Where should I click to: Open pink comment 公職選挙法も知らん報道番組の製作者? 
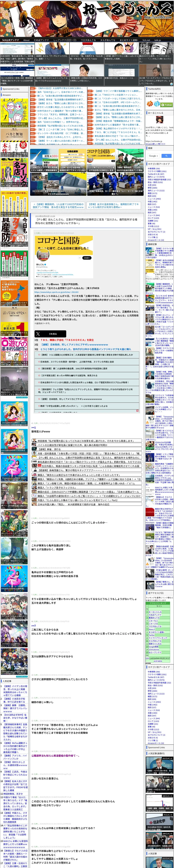pyautogui.click(x=55, y=755)
